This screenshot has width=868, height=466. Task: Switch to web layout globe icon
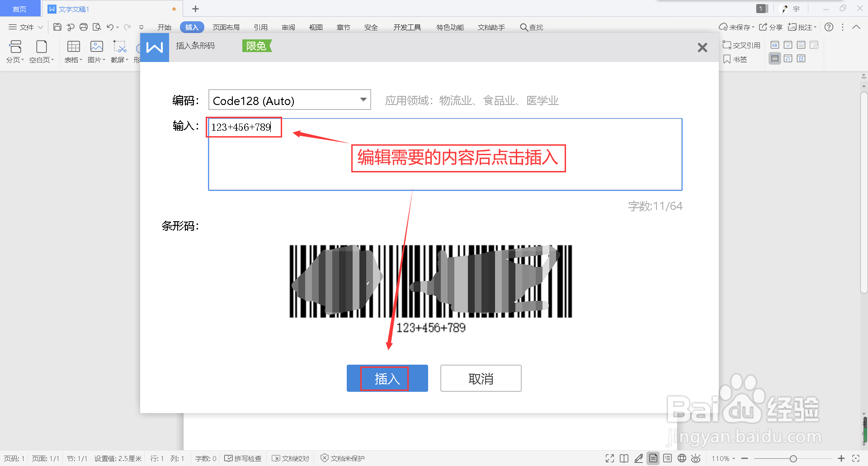(x=682, y=458)
